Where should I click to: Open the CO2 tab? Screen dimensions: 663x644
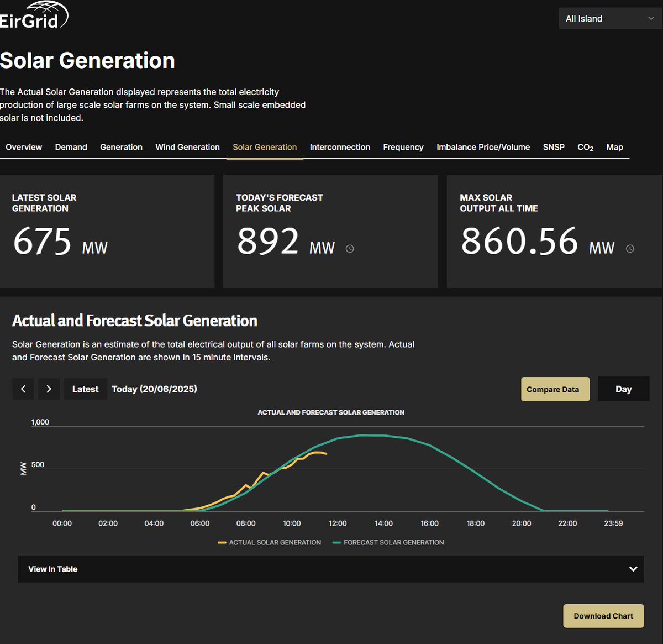tap(585, 147)
